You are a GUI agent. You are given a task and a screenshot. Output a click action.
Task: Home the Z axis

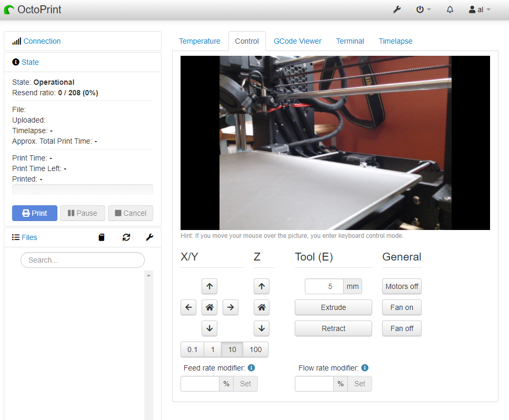coord(261,307)
